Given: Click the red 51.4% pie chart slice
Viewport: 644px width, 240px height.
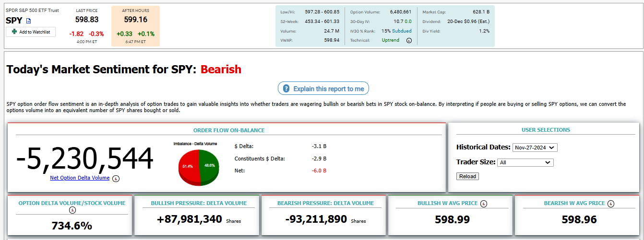Looking at the screenshot, I should (x=188, y=166).
